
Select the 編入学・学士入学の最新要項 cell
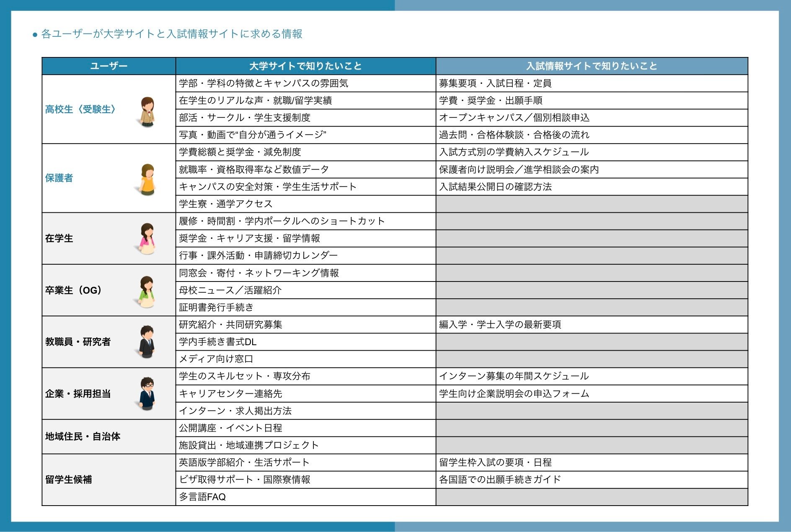pyautogui.click(x=500, y=325)
